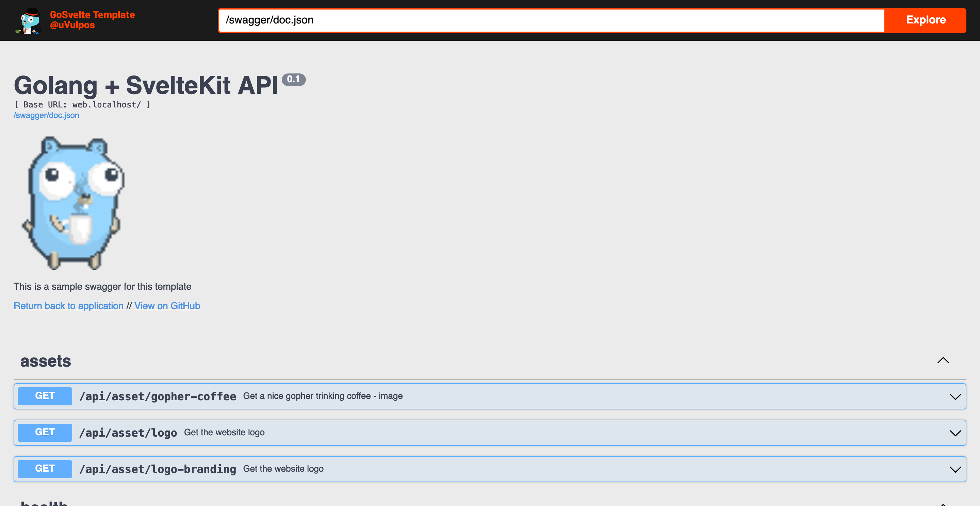Open the /swagger/doc.json link
This screenshot has height=506, width=980.
[46, 115]
